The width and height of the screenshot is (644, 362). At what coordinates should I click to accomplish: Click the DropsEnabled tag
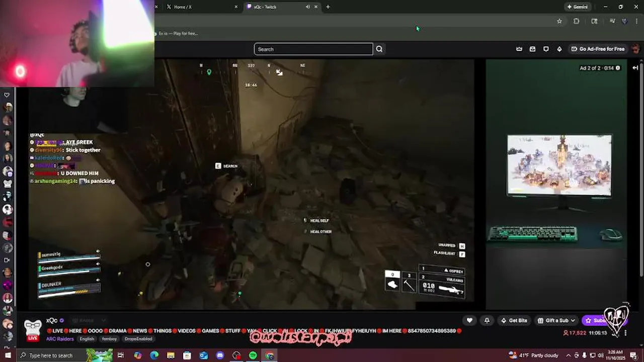point(138,339)
